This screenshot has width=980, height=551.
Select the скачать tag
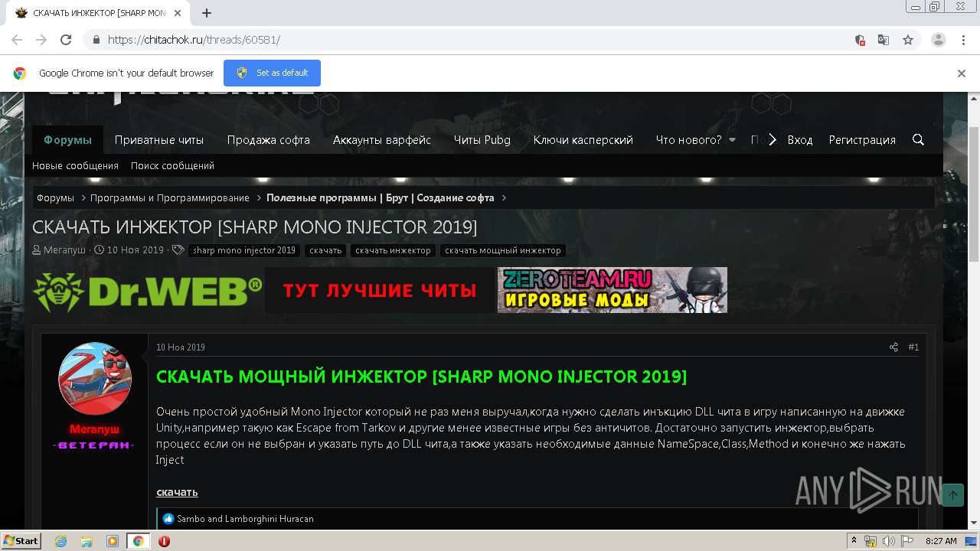coord(325,250)
